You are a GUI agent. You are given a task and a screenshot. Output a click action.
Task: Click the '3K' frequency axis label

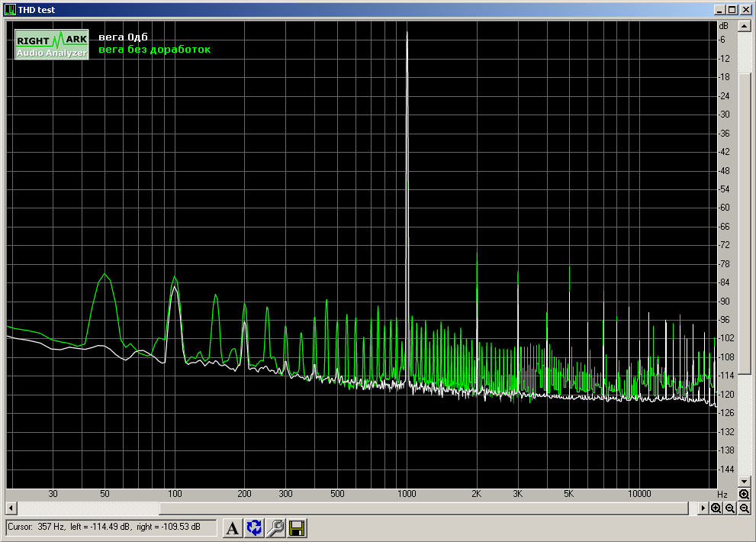pyautogui.click(x=518, y=494)
